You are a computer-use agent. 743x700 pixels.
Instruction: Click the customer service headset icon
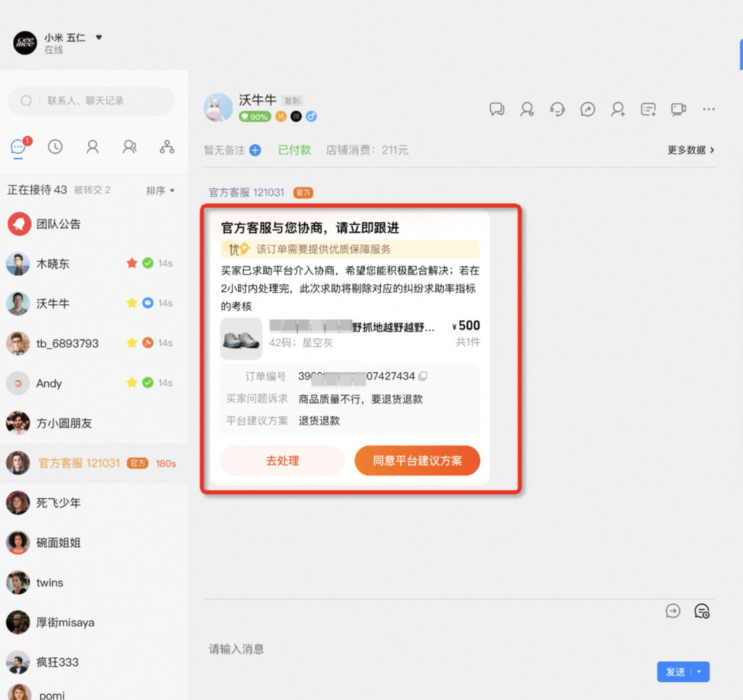tap(557, 109)
